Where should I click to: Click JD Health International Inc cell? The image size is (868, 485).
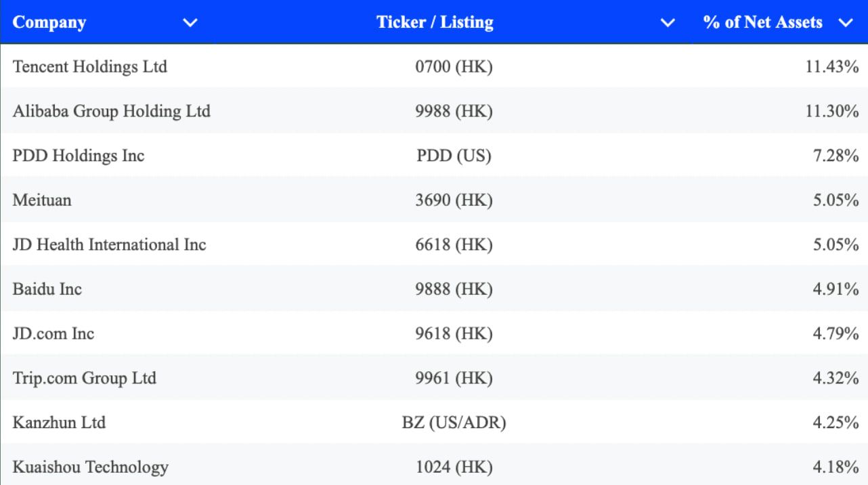point(109,245)
